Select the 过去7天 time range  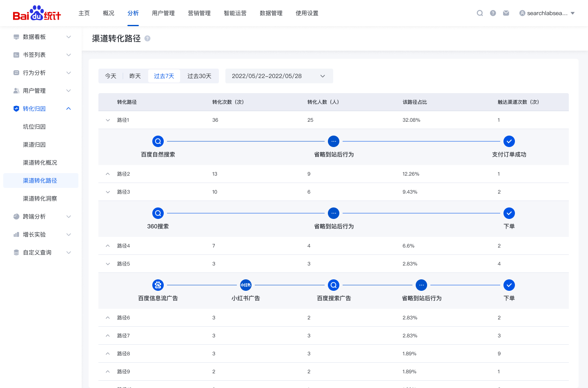(164, 76)
